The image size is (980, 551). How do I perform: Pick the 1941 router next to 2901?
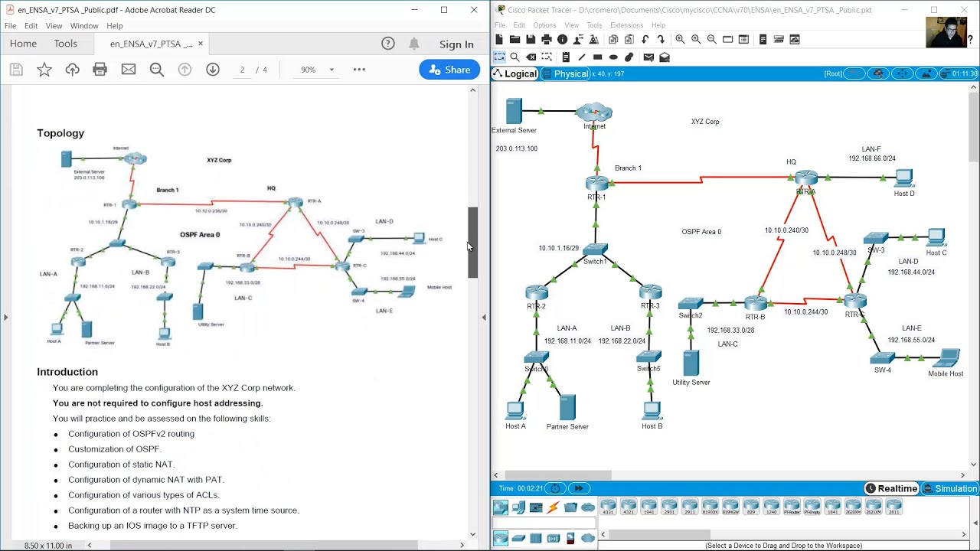[x=648, y=507]
